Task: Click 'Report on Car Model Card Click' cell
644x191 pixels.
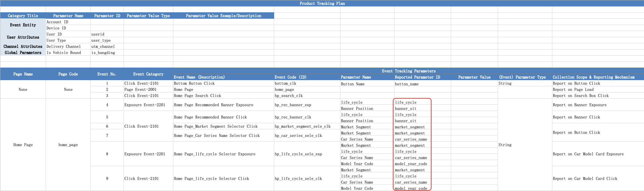Action: (598, 178)
